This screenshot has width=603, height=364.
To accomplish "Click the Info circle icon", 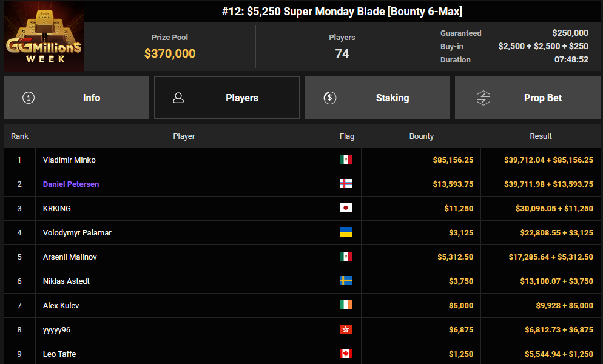I will [x=29, y=98].
